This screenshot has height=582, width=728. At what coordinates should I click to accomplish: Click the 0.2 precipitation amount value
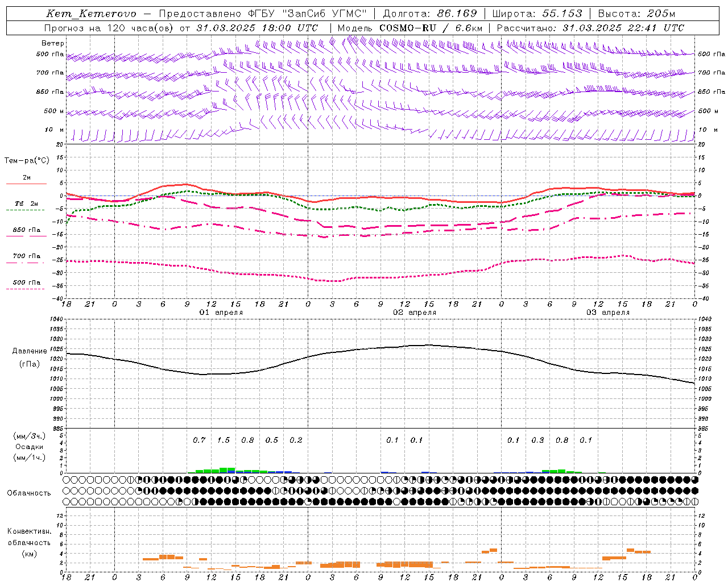click(296, 440)
